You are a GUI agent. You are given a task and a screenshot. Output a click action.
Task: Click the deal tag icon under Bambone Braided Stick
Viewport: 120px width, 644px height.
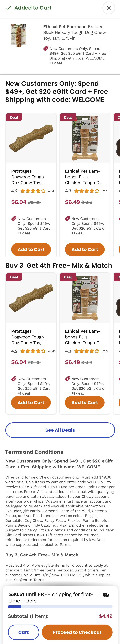46,49
